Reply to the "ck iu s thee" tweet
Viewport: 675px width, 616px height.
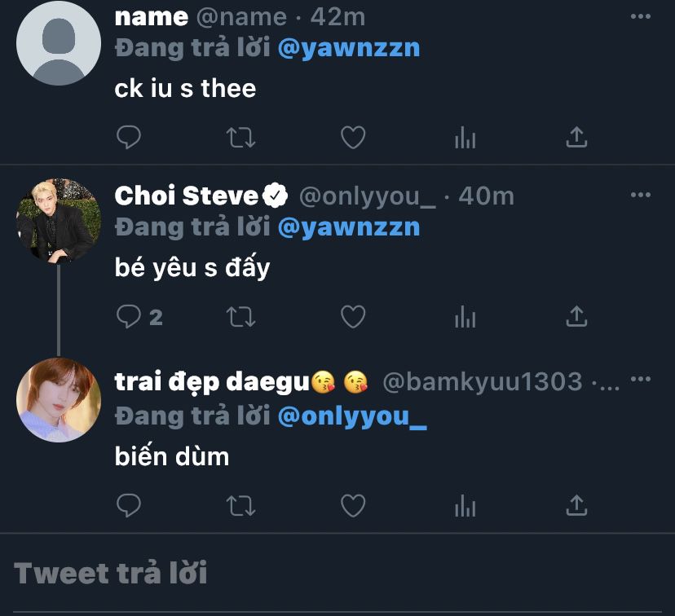tap(129, 137)
